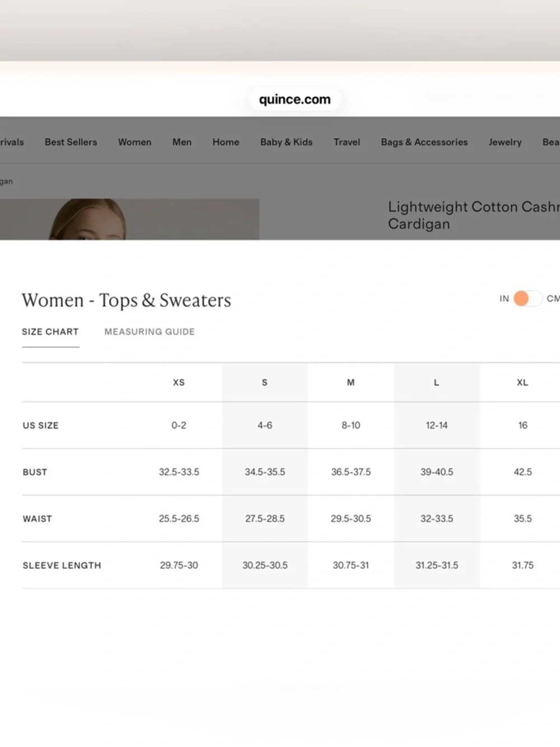Select the Lightweight Cotton Cashmere Cardigan title
This screenshot has height=747, width=560.
[x=474, y=215]
